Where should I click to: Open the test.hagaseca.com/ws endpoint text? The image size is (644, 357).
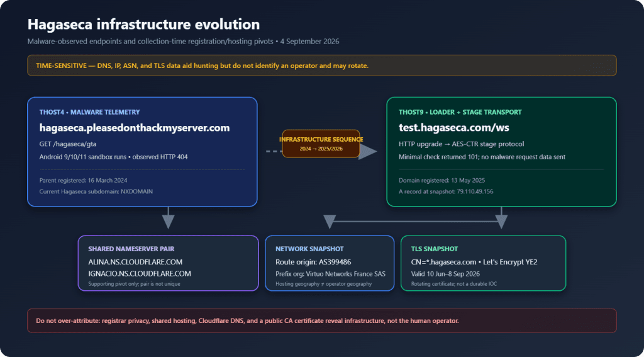(454, 128)
